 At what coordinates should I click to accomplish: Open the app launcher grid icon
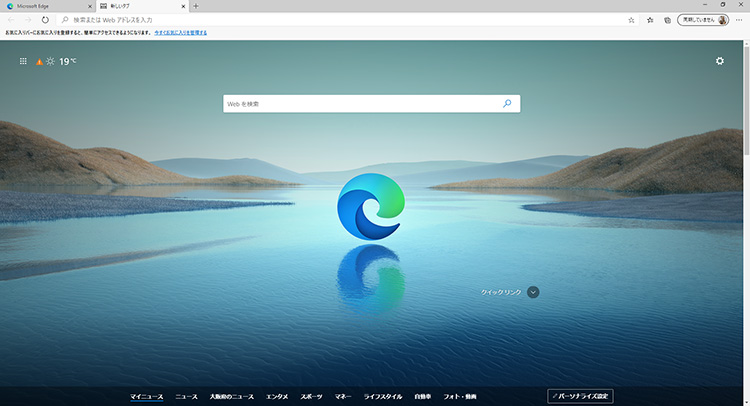pos(23,62)
